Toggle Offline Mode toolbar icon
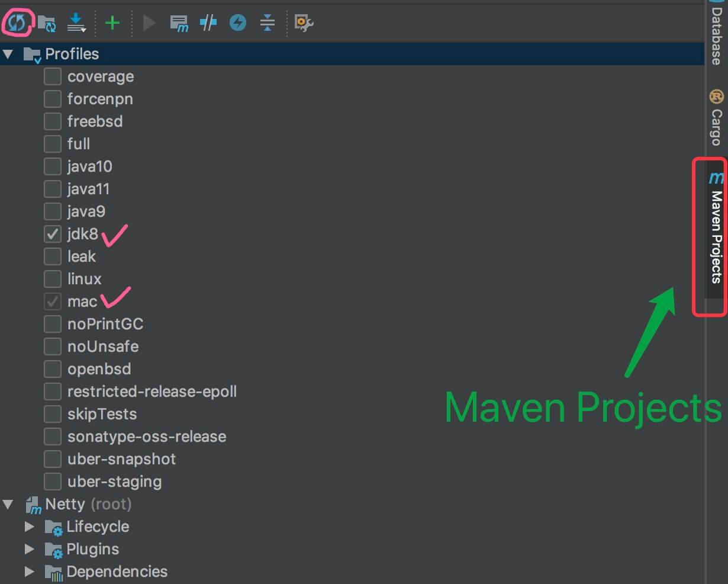This screenshot has width=728, height=584. [208, 23]
